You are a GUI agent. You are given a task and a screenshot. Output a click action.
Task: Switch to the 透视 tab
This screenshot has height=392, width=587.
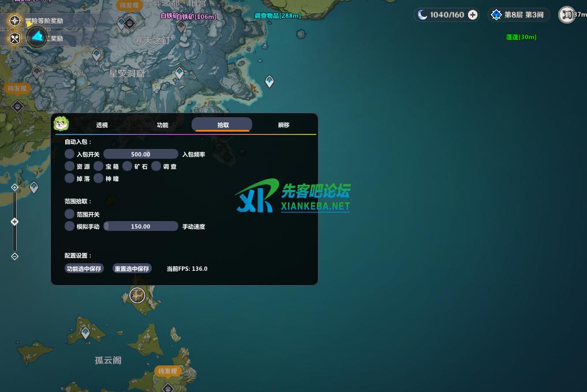coord(102,125)
